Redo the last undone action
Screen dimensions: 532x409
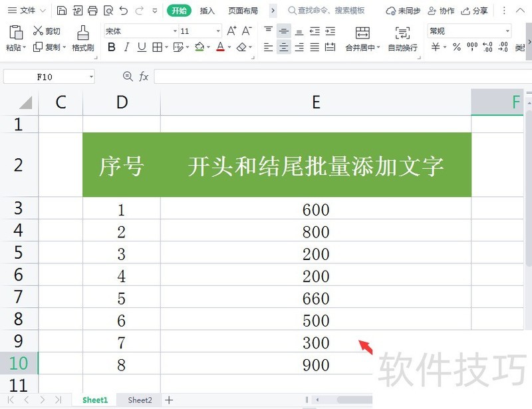(139, 11)
